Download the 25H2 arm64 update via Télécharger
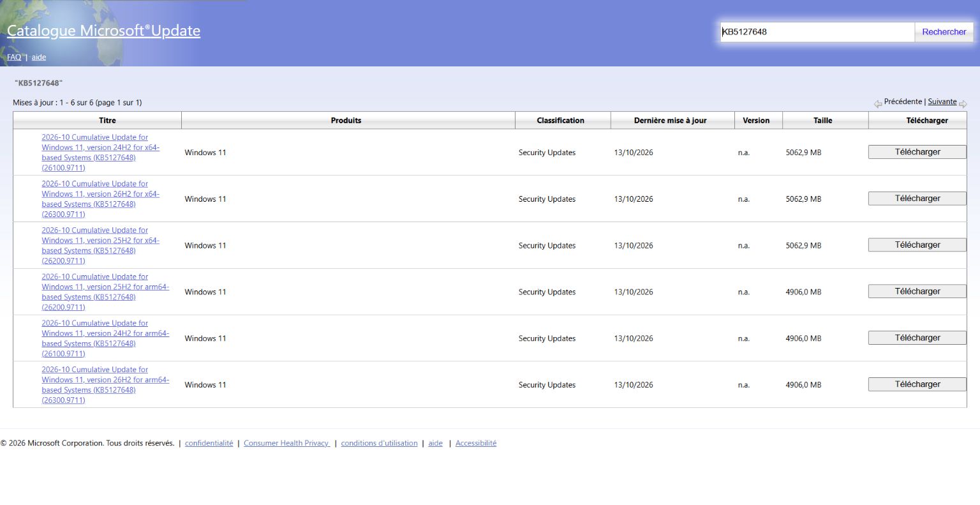Image resolution: width=980 pixels, height=505 pixels. (917, 292)
